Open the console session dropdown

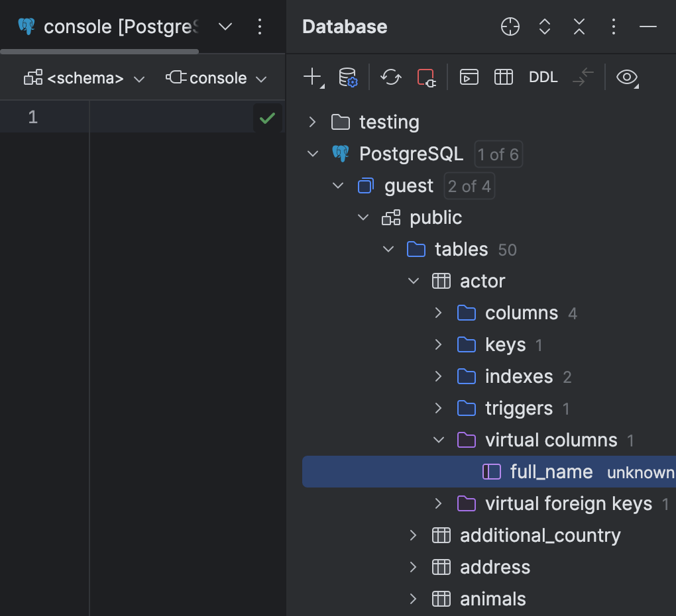(217, 77)
